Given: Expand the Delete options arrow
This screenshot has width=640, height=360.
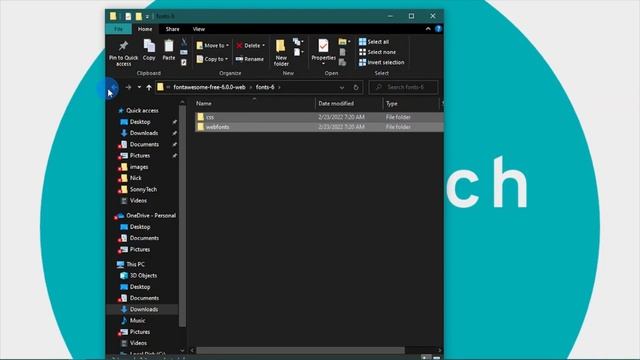Looking at the screenshot, I should pyautogui.click(x=263, y=45).
